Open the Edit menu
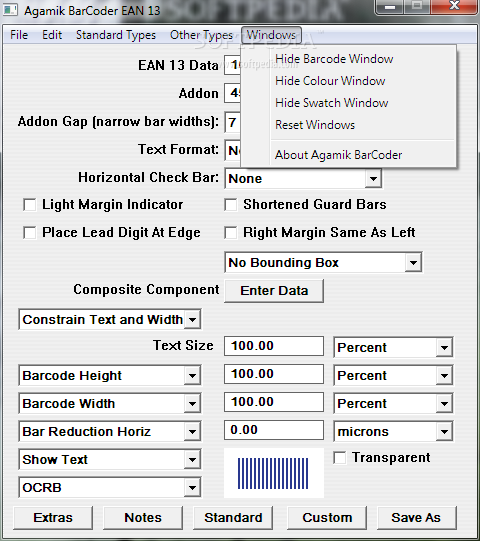Screen dimensions: 480x541 pyautogui.click(x=52, y=35)
